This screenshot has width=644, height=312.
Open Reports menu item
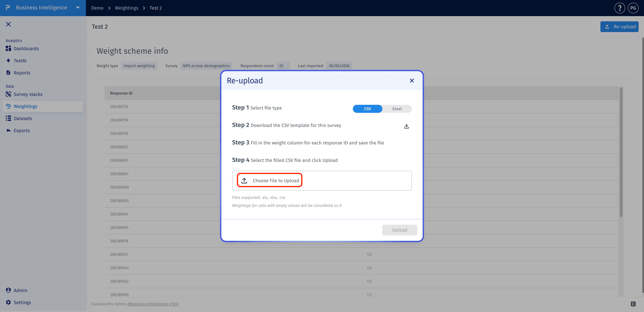22,73
